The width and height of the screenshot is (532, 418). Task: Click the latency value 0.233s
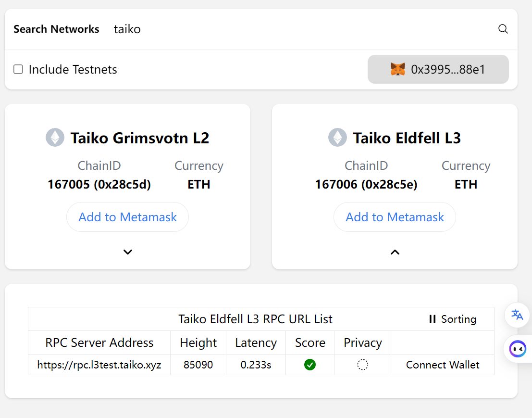tap(256, 365)
